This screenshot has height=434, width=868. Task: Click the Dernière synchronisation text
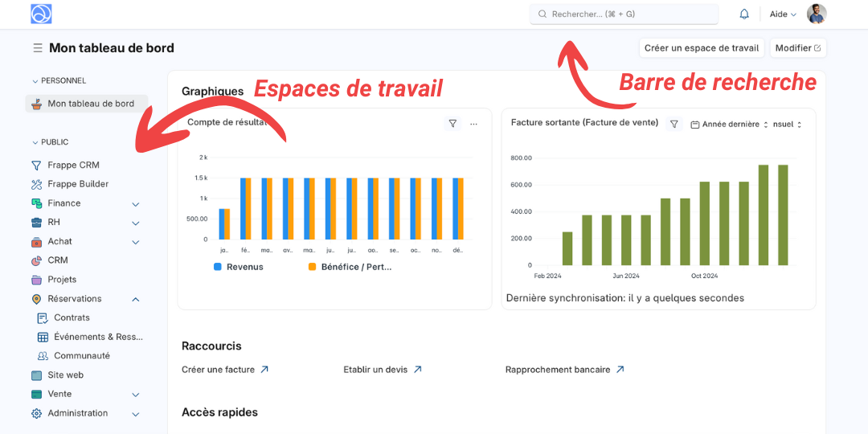[625, 298]
